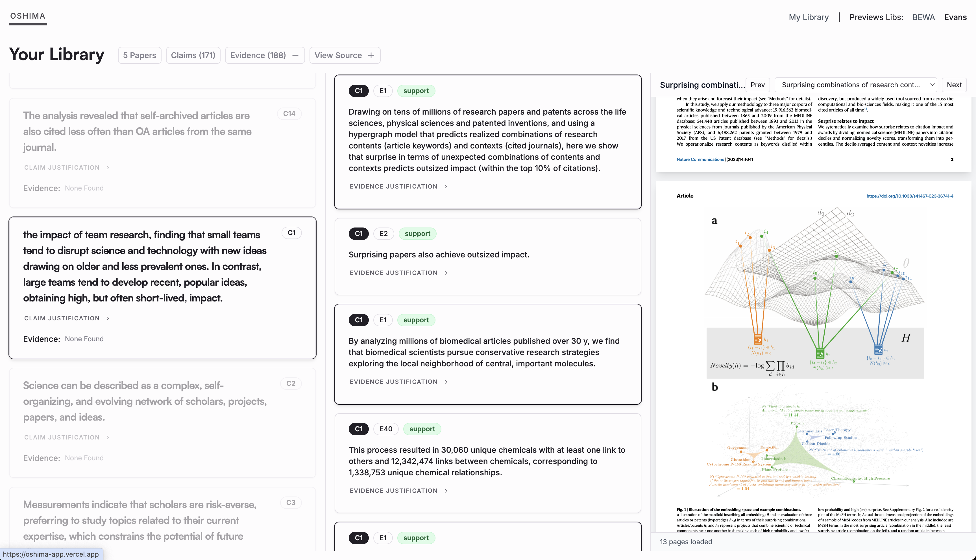
Task: Click the minus icon on Evidence (188)
Action: tap(295, 55)
